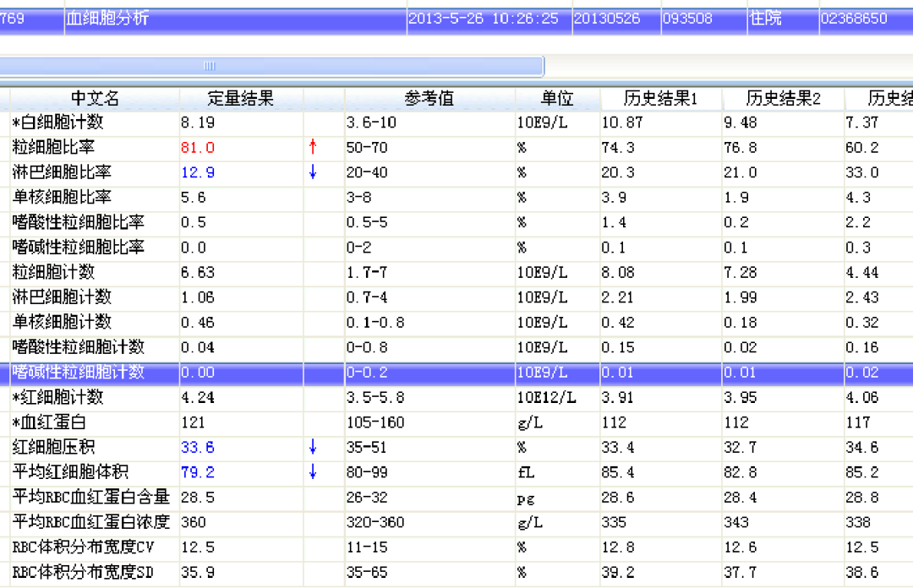Click the red up arrow beside 粒细胞比率
This screenshot has height=588, width=913.
[313, 147]
